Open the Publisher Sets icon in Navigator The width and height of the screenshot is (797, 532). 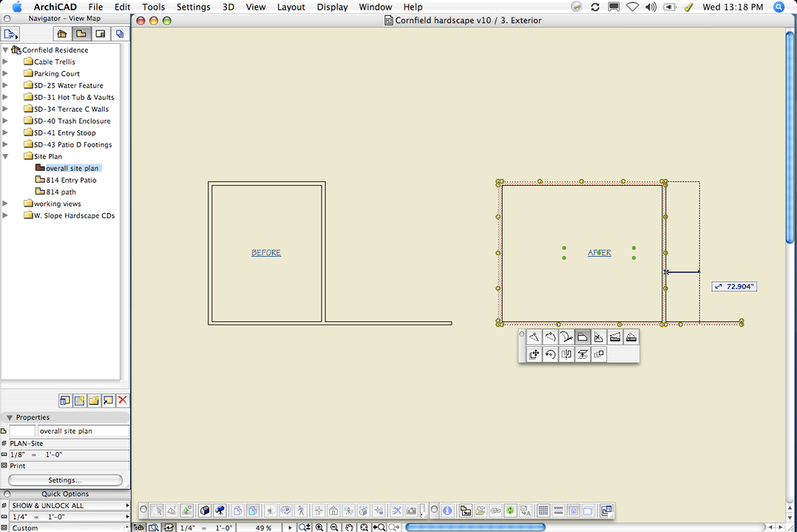120,34
